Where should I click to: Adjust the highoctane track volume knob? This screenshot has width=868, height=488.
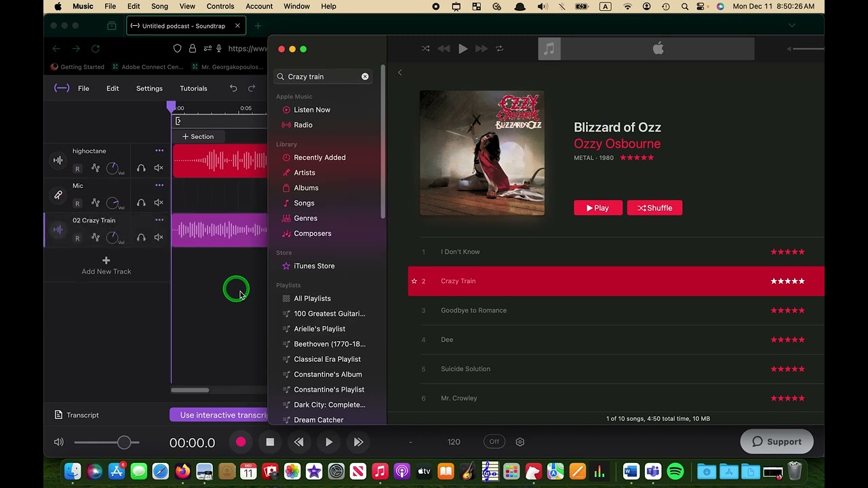[113, 168]
